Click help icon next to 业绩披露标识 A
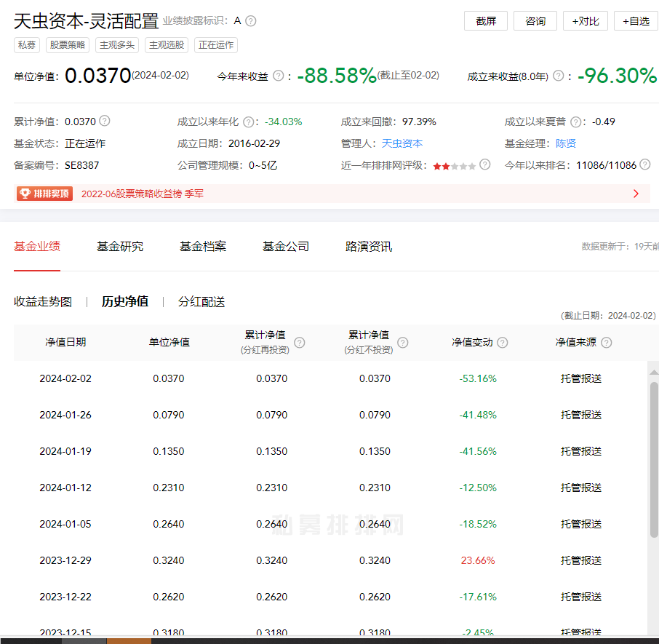This screenshot has width=659, height=644. pos(251,21)
